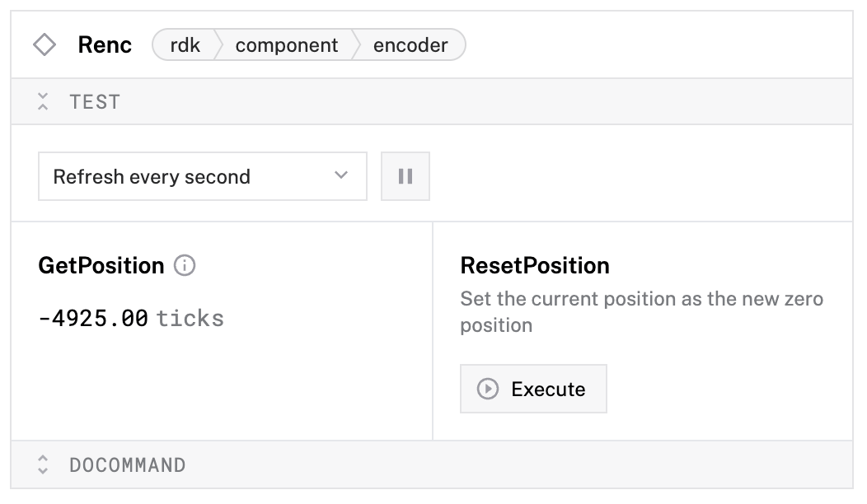Execute the ResetPosition command
This screenshot has height=504, width=867.
point(533,389)
